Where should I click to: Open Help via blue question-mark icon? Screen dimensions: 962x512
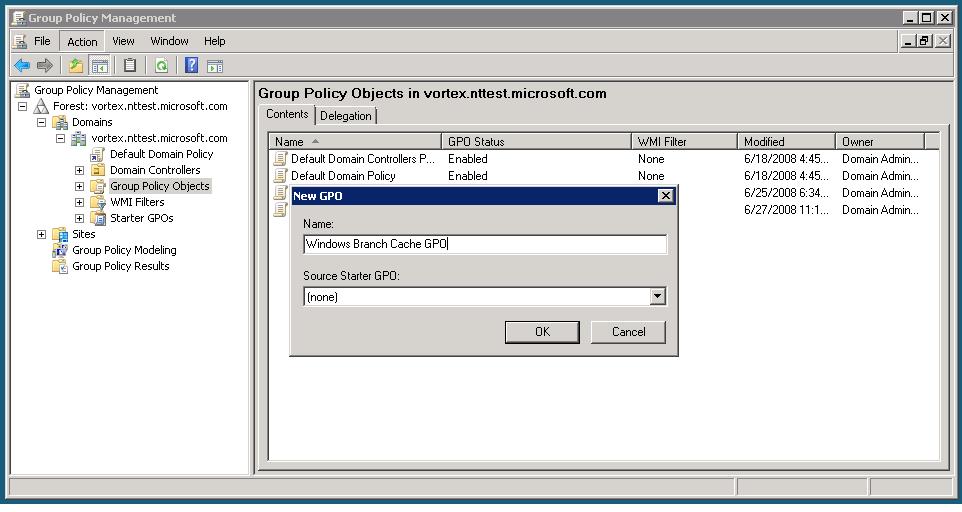[x=191, y=65]
